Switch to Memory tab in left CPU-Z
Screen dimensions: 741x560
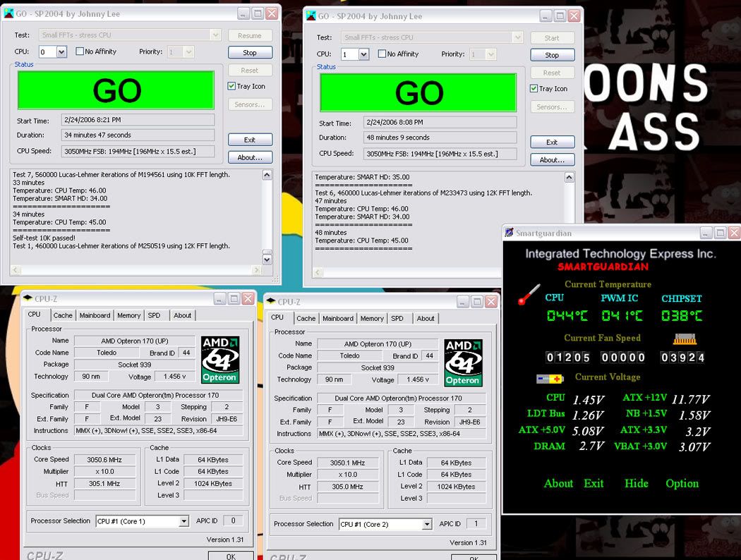[x=128, y=315]
